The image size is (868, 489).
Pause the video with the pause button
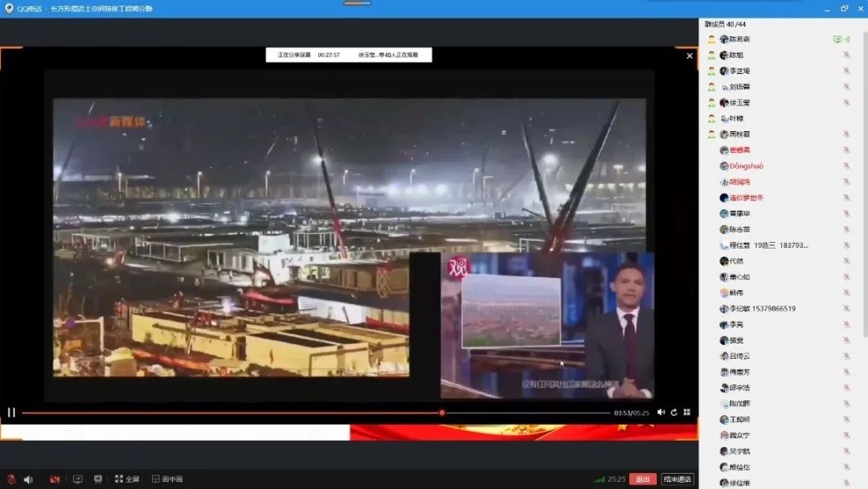[11, 413]
